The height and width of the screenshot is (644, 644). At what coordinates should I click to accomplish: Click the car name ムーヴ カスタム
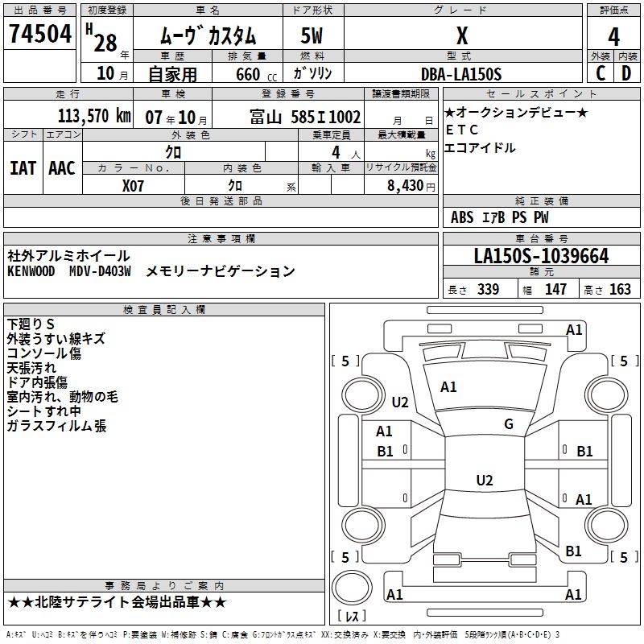[x=208, y=35]
